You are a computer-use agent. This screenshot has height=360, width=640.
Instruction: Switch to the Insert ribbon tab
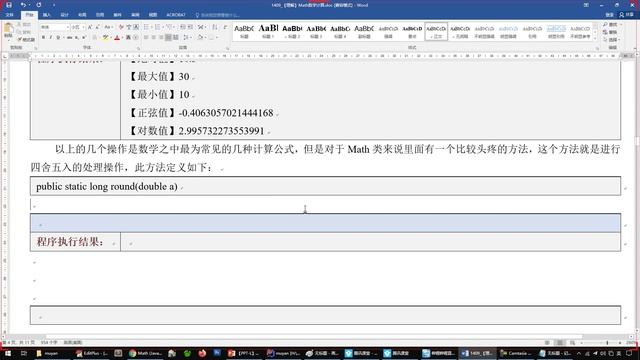click(47, 15)
